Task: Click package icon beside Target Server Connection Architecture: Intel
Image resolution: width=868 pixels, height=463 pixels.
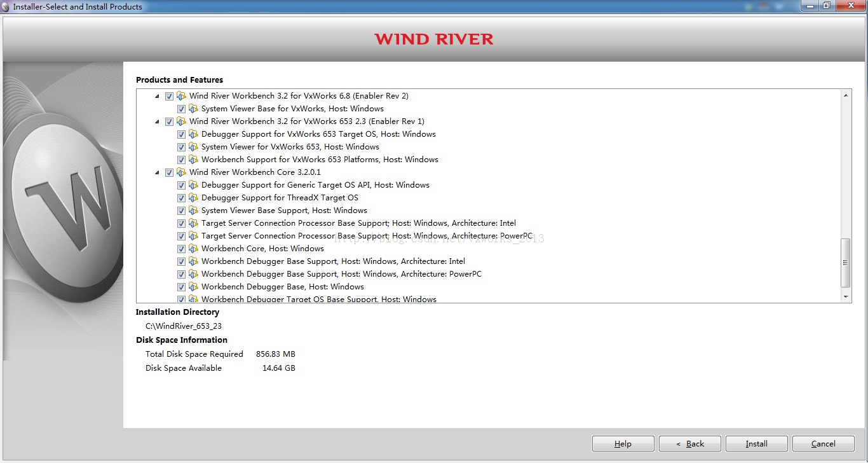Action: click(x=193, y=223)
